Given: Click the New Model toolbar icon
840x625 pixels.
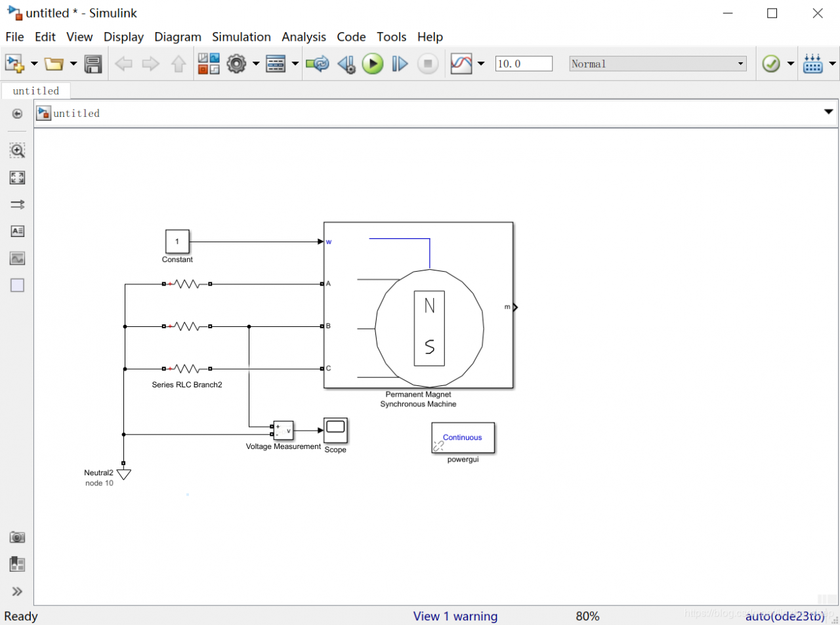Looking at the screenshot, I should [15, 64].
